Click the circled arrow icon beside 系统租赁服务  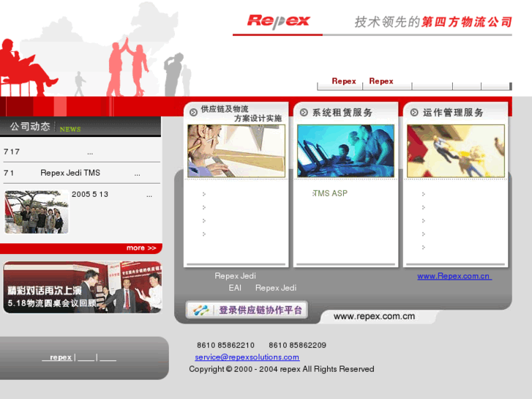click(x=304, y=113)
